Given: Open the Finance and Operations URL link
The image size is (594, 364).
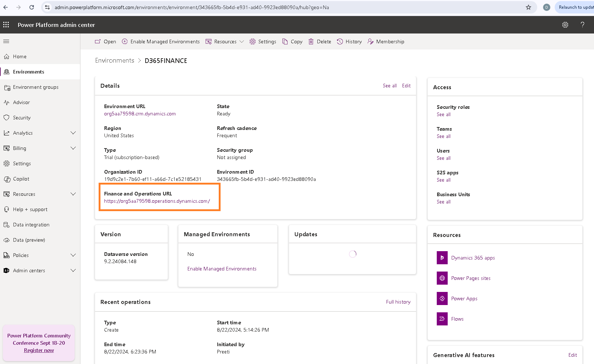Looking at the screenshot, I should (157, 201).
